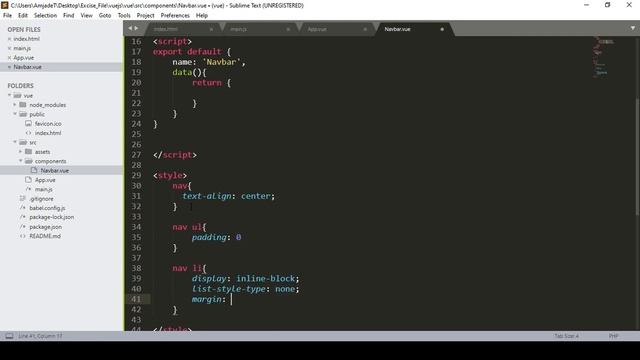This screenshot has height=360, width=640.
Task: Click line number 31 in the gutter
Action: click(x=136, y=196)
